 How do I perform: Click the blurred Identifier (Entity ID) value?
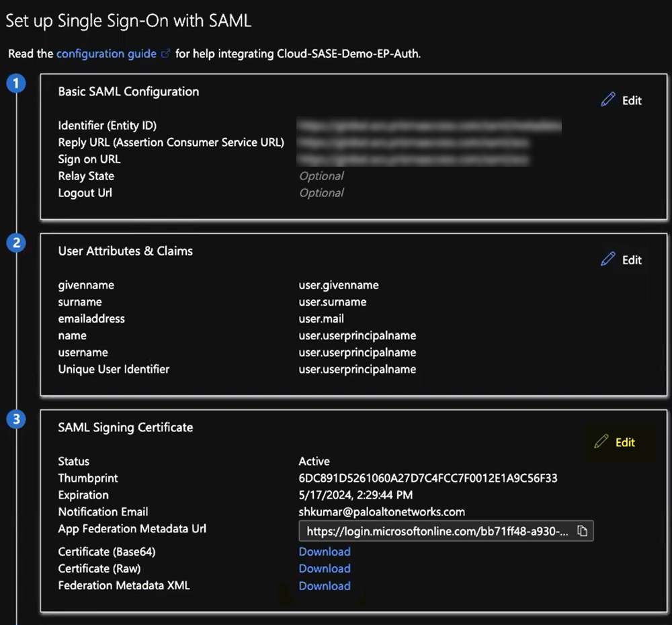(x=429, y=126)
